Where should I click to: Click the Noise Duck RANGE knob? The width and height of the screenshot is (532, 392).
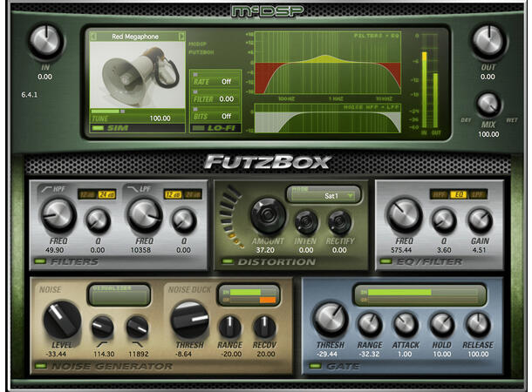pos(230,327)
